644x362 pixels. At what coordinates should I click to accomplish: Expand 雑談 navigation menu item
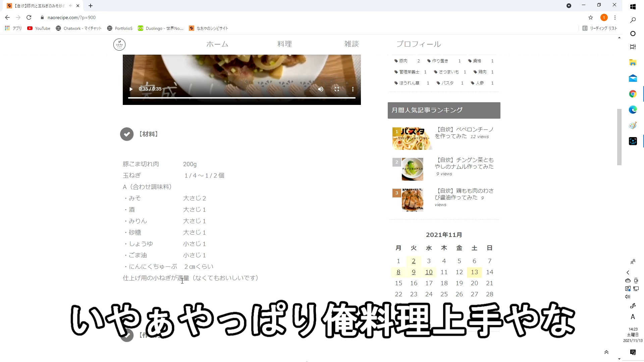(x=352, y=44)
